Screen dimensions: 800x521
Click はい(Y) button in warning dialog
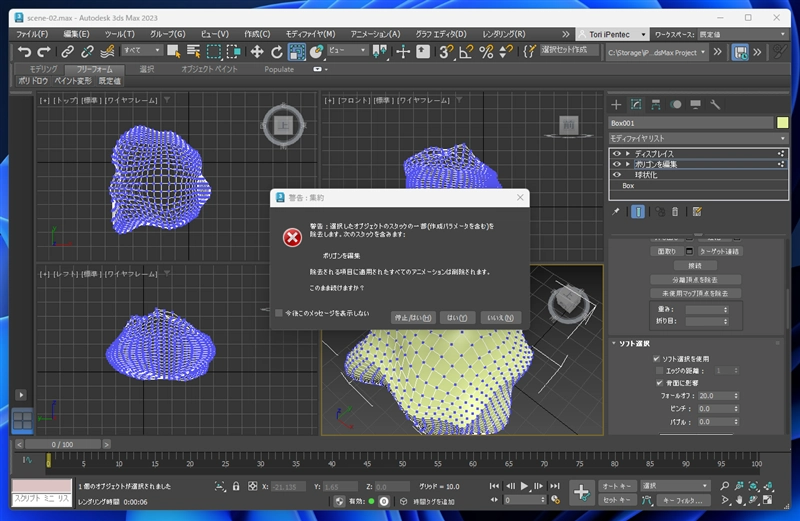tap(457, 318)
